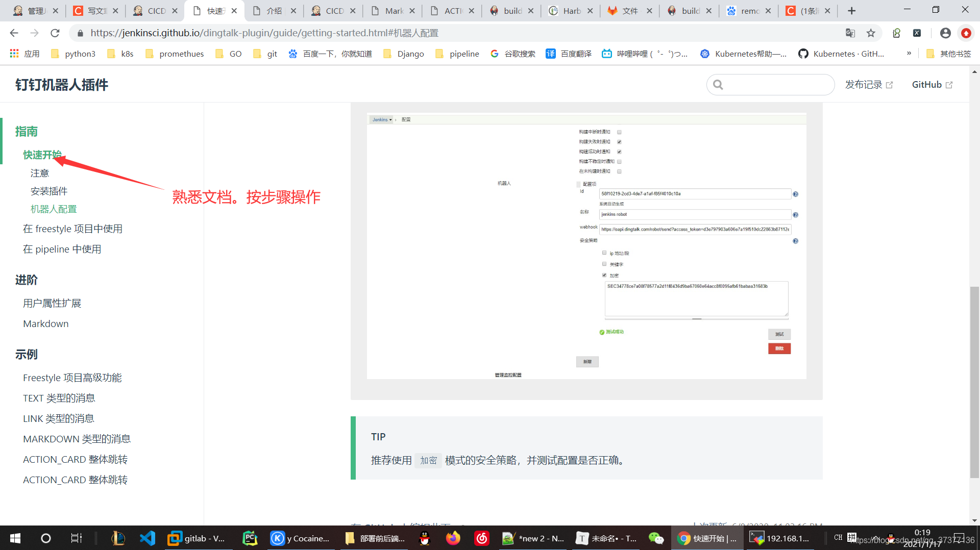Open Typora untitled document on taskbar
980x550 pixels.
pos(607,538)
